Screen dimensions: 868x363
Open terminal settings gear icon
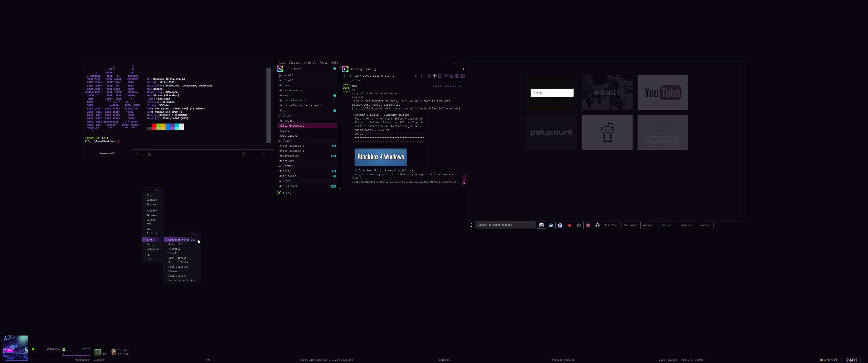pyautogui.click(x=243, y=154)
